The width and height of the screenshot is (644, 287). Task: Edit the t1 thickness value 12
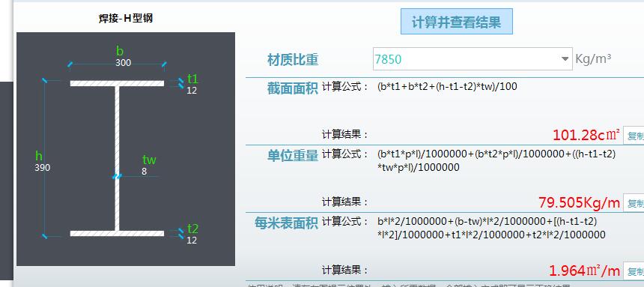tap(192, 91)
